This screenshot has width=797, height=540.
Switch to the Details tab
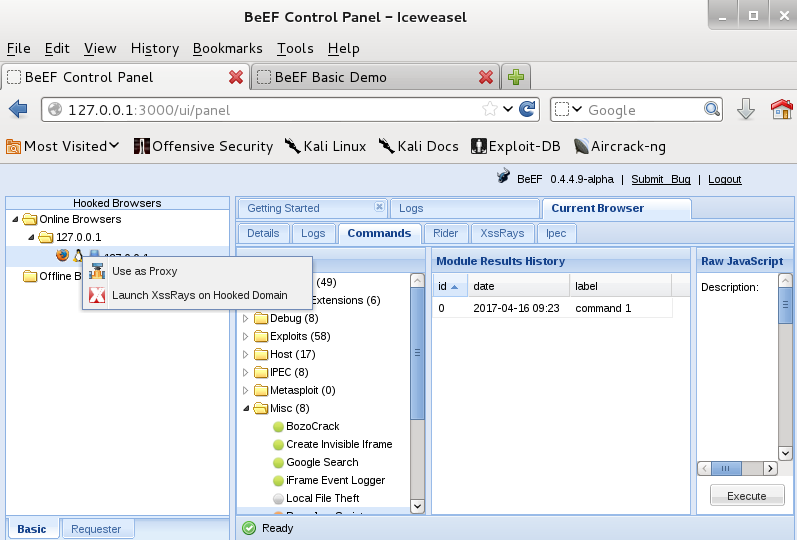tap(263, 233)
